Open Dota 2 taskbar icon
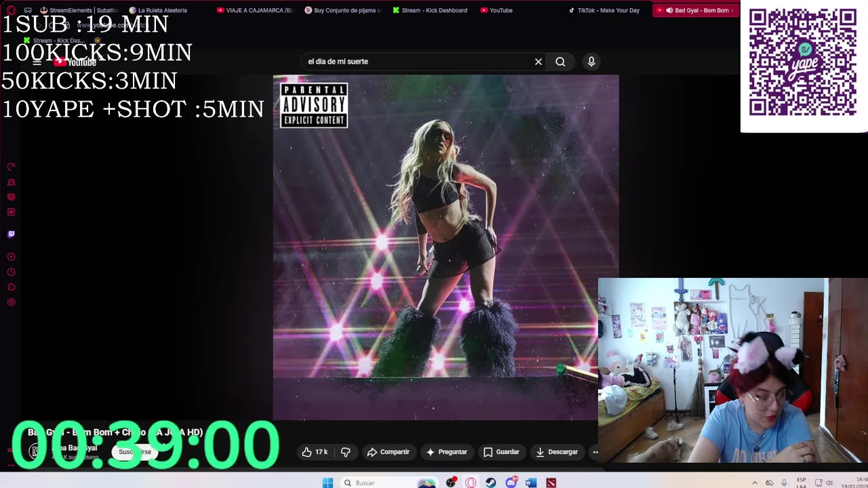Screen dimensions: 868x488 [551, 483]
